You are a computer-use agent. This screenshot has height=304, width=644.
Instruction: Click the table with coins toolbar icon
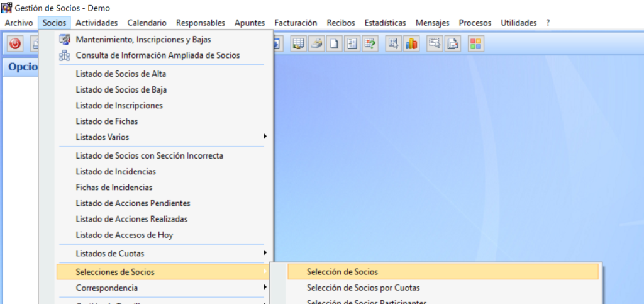coord(299,44)
